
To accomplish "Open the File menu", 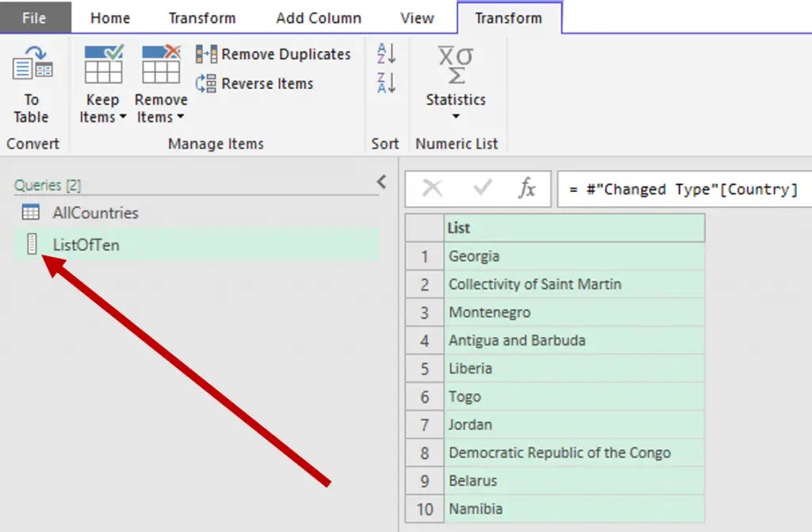I will point(36,17).
